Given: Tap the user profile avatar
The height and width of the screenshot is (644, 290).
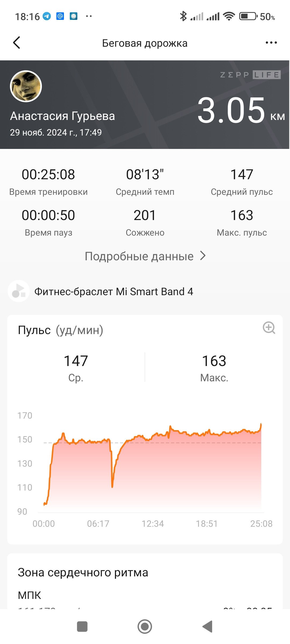Looking at the screenshot, I should click(x=26, y=86).
